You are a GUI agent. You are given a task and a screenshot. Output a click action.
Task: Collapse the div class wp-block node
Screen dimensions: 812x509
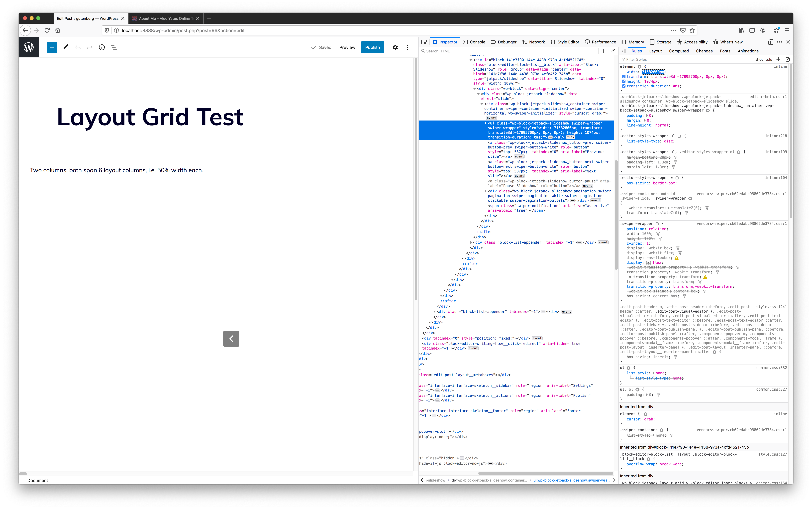[x=475, y=89]
